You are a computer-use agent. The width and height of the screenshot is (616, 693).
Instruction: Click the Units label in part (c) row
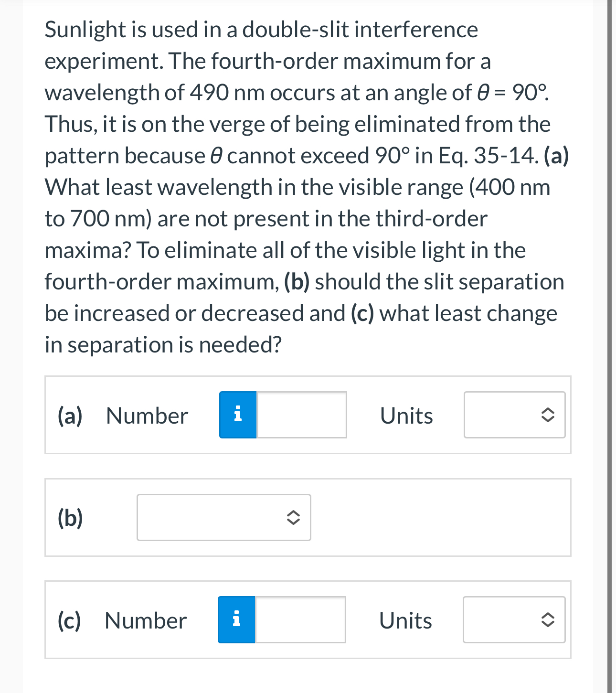405,619
